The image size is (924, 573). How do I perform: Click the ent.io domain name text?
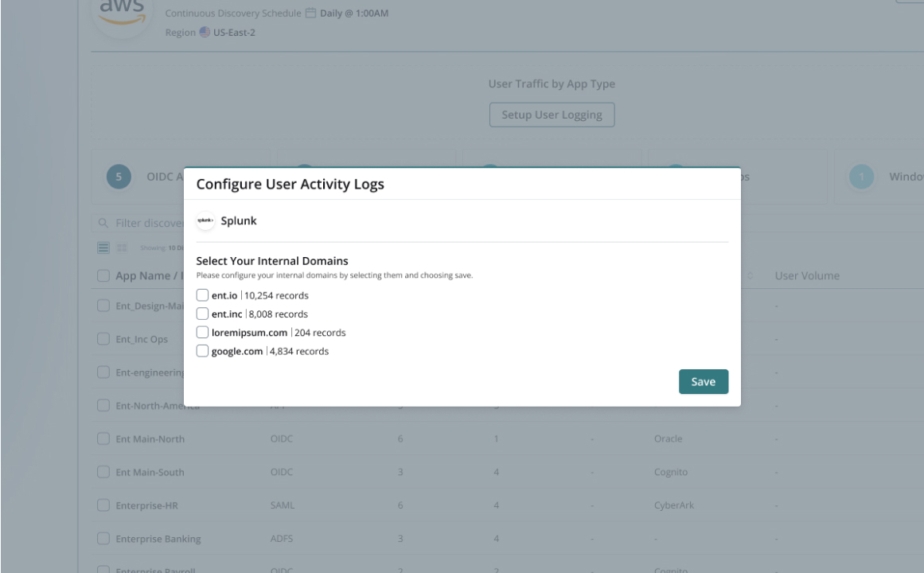tap(224, 295)
